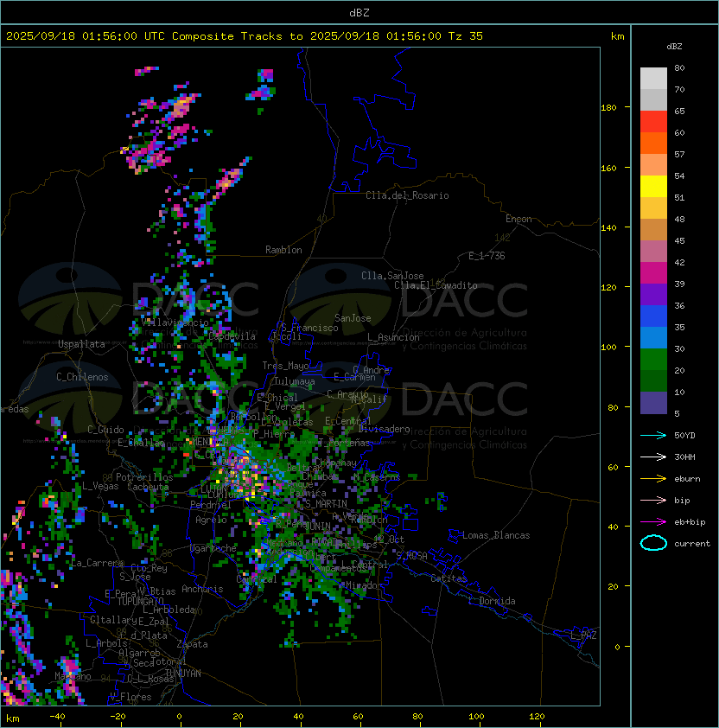The width and height of the screenshot is (719, 728).
Task: Click the cyan ellipse 'current' legend symbol
Action: pyautogui.click(x=653, y=543)
